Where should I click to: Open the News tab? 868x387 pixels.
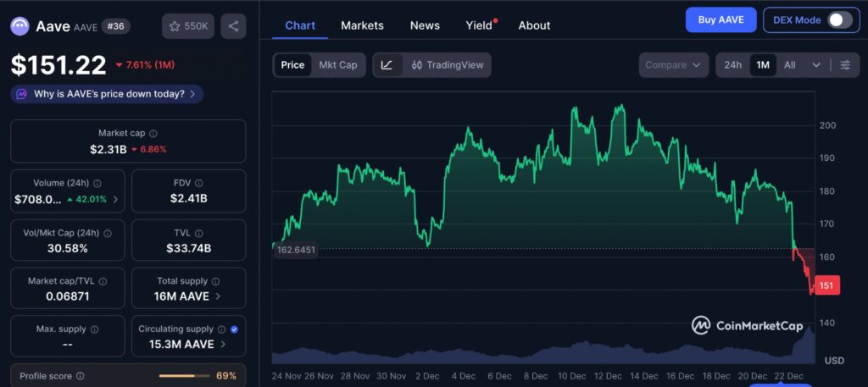coord(425,25)
